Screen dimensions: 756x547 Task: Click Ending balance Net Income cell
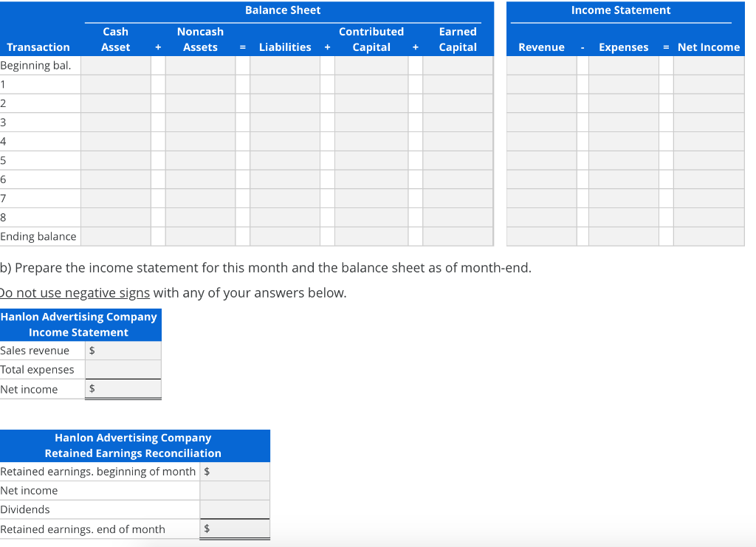coord(708,236)
